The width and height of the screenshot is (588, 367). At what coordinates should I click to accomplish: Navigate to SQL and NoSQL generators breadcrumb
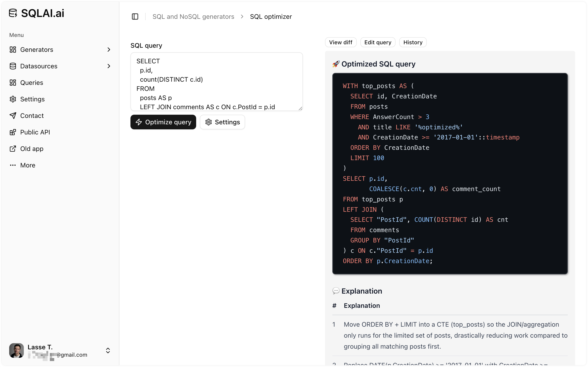tap(193, 17)
